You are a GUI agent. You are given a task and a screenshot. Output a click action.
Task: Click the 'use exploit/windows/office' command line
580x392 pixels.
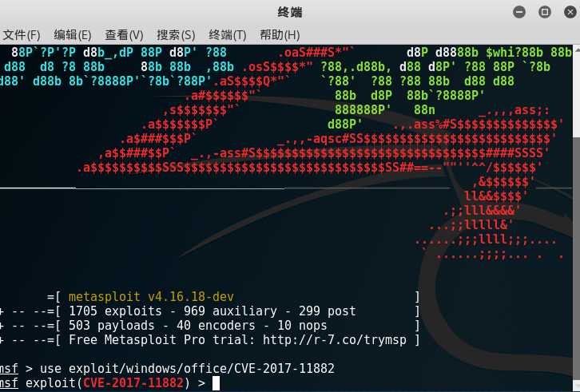tap(187, 368)
